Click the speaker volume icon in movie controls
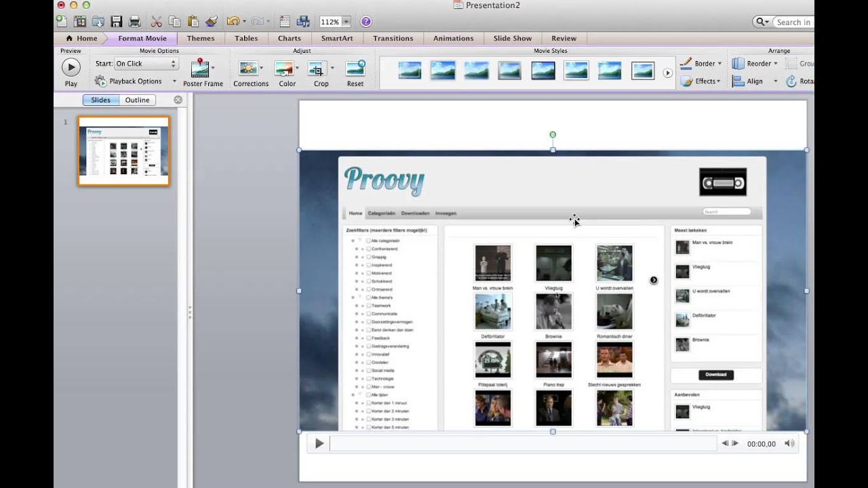 (x=789, y=443)
